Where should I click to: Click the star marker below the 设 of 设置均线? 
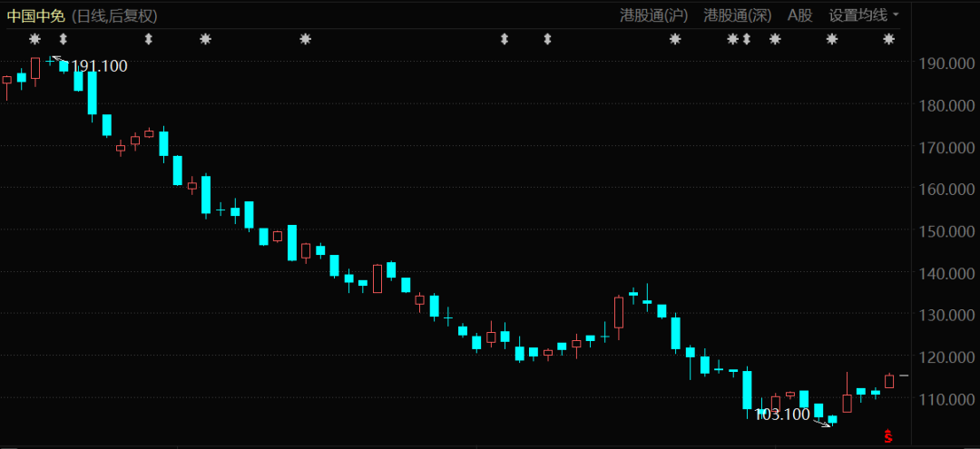pos(832,39)
